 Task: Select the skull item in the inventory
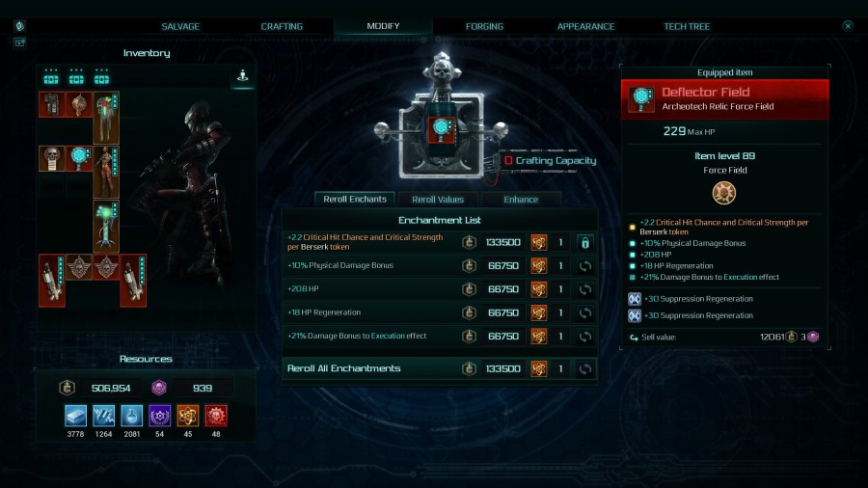51,158
